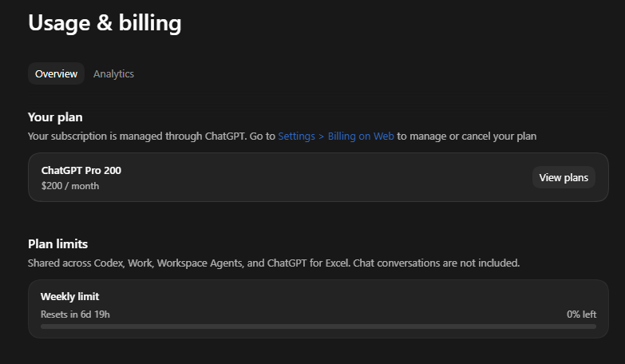625x364 pixels.
Task: Click 'Chat conversations are not included' sentence
Action: 437,263
